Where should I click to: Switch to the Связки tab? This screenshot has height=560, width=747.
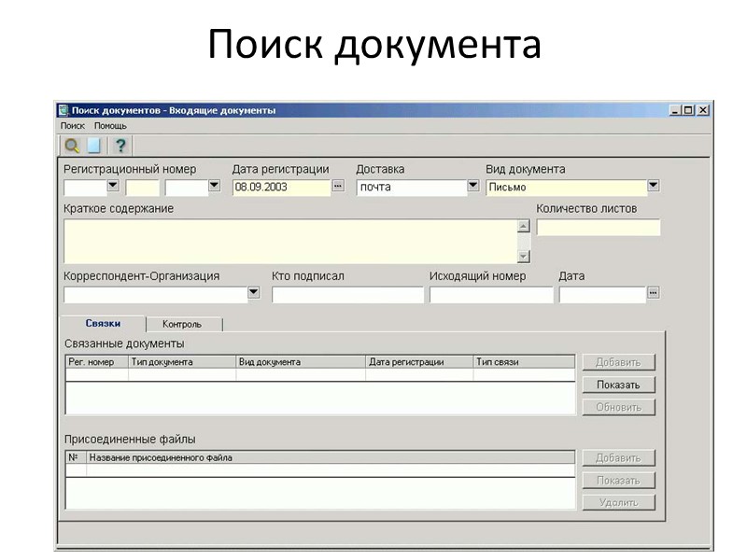(103, 323)
